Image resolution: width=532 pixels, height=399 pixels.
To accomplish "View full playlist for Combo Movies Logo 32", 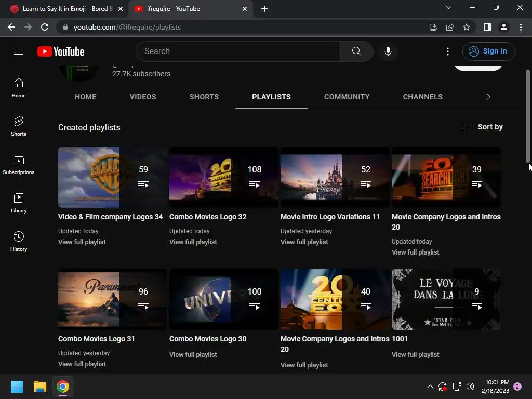I will [193, 242].
